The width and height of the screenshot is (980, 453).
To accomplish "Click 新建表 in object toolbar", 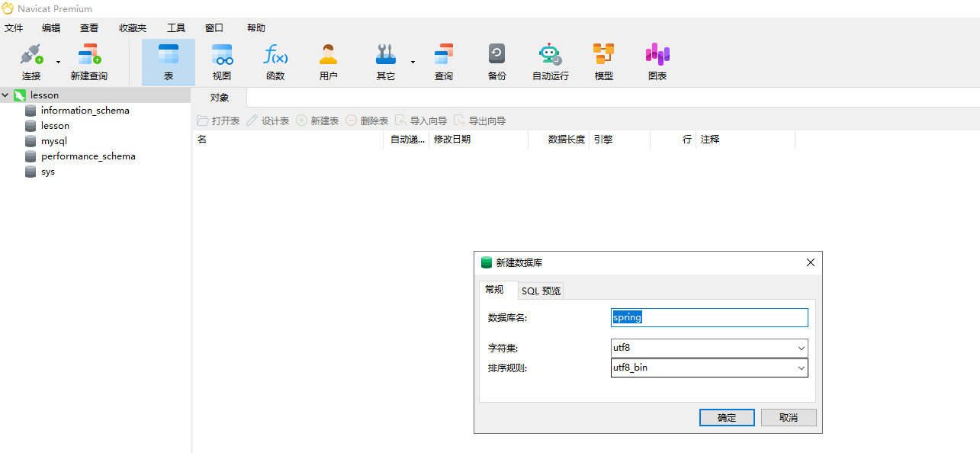I will coord(317,120).
